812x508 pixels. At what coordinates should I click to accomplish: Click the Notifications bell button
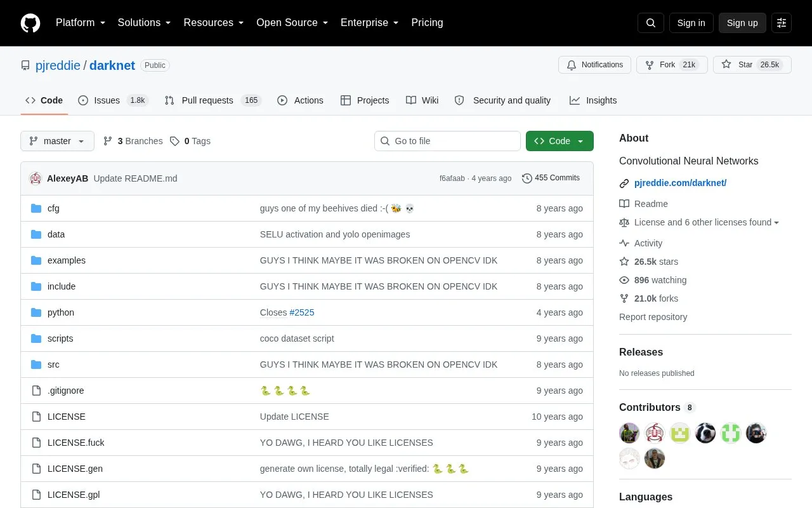point(595,65)
